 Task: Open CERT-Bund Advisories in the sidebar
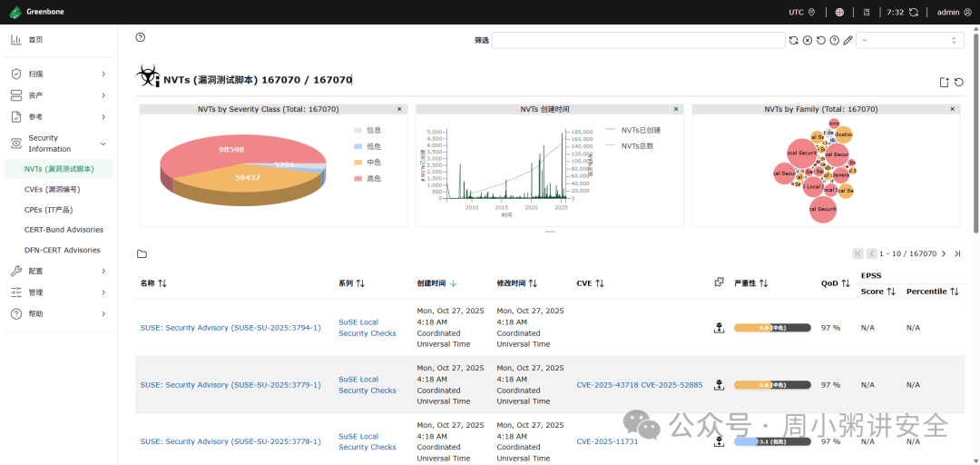[x=64, y=230]
